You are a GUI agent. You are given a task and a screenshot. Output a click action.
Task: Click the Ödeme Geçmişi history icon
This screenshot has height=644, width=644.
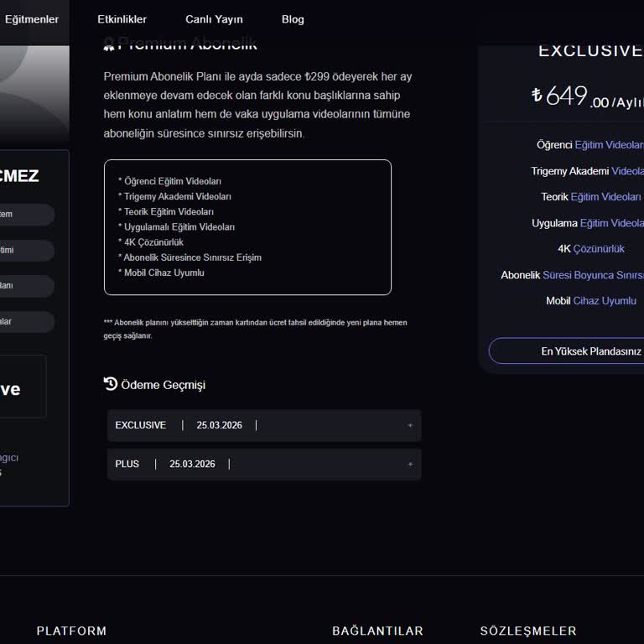(x=111, y=384)
